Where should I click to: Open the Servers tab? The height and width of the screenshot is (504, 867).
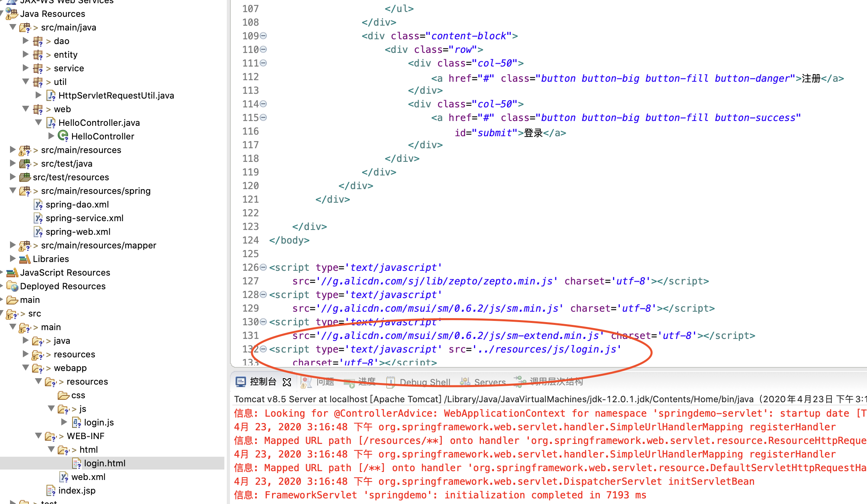coord(490,382)
